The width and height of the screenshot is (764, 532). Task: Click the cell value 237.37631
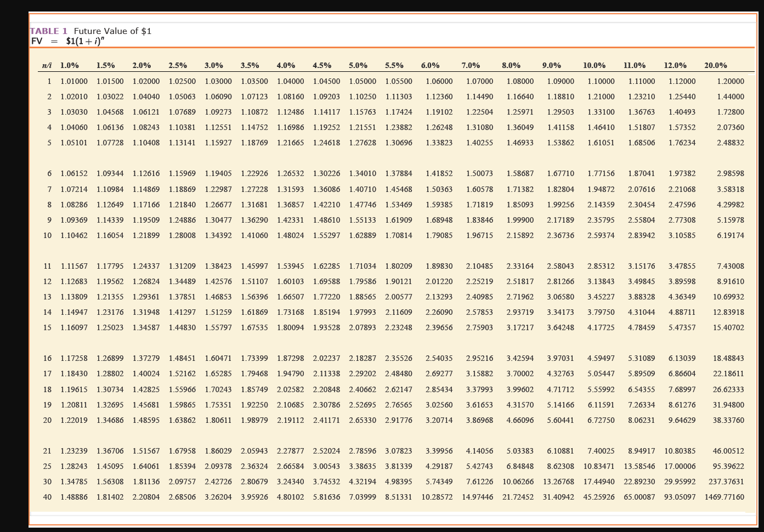pos(726,482)
